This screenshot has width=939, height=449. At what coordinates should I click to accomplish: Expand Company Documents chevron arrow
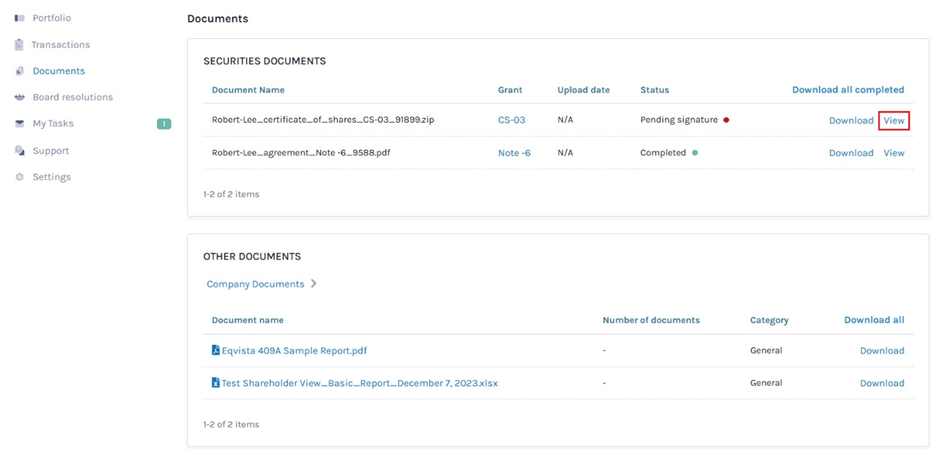tap(313, 284)
